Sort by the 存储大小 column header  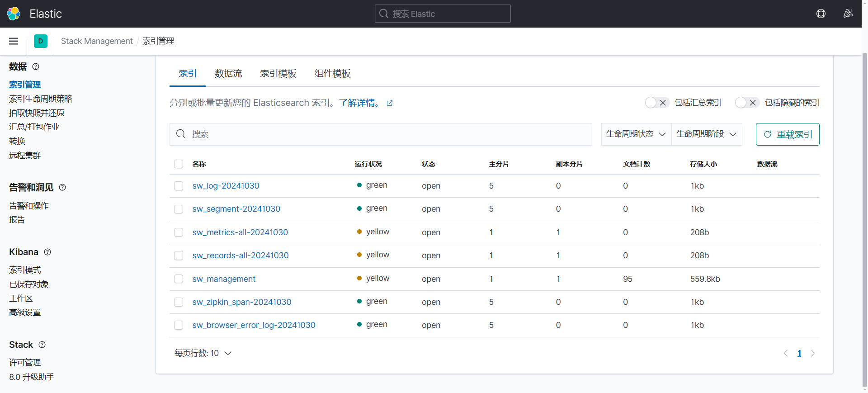[x=703, y=164]
